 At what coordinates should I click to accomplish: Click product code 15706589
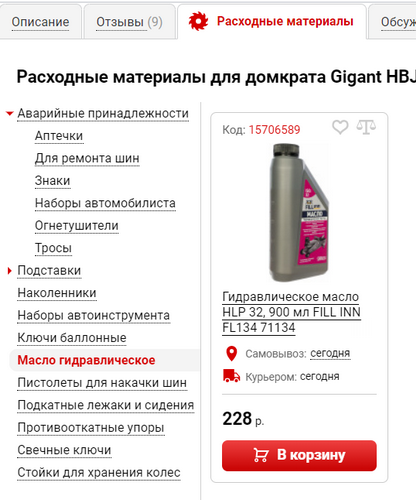click(x=274, y=130)
